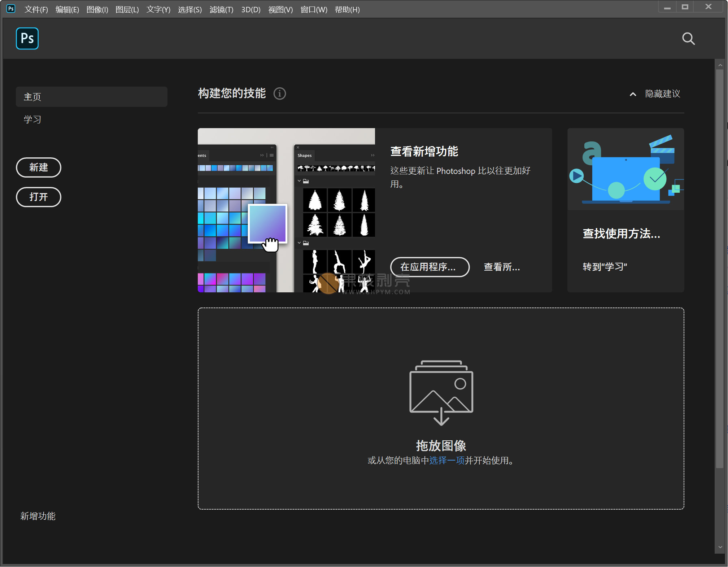
Task: Click the drop image placeholder icon
Action: 441,392
